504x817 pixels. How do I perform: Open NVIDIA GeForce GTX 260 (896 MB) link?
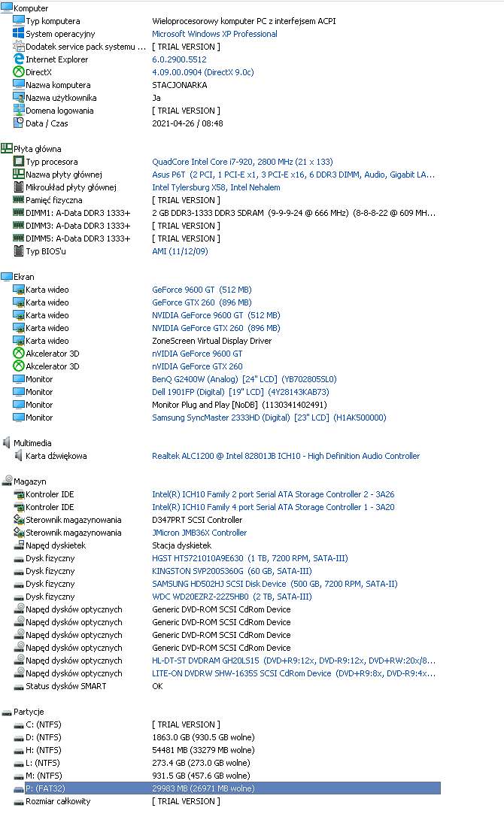click(x=216, y=328)
